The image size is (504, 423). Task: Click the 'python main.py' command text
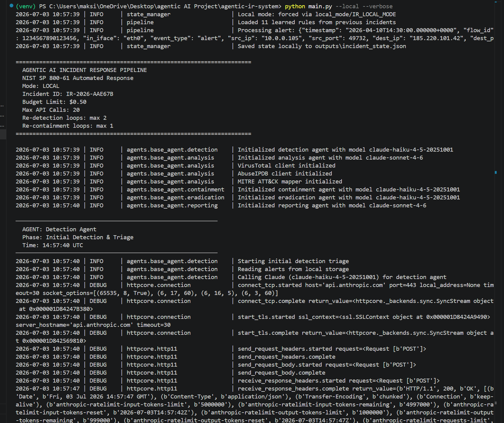[x=308, y=6]
